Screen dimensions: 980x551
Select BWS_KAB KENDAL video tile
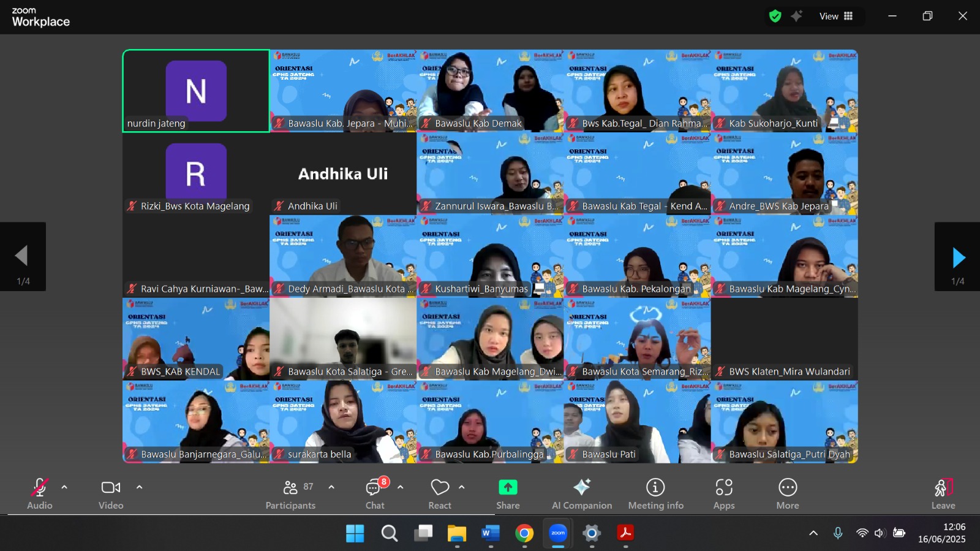pyautogui.click(x=196, y=339)
